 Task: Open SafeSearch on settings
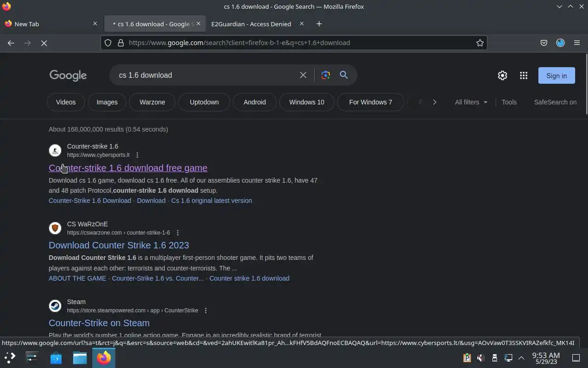[555, 102]
